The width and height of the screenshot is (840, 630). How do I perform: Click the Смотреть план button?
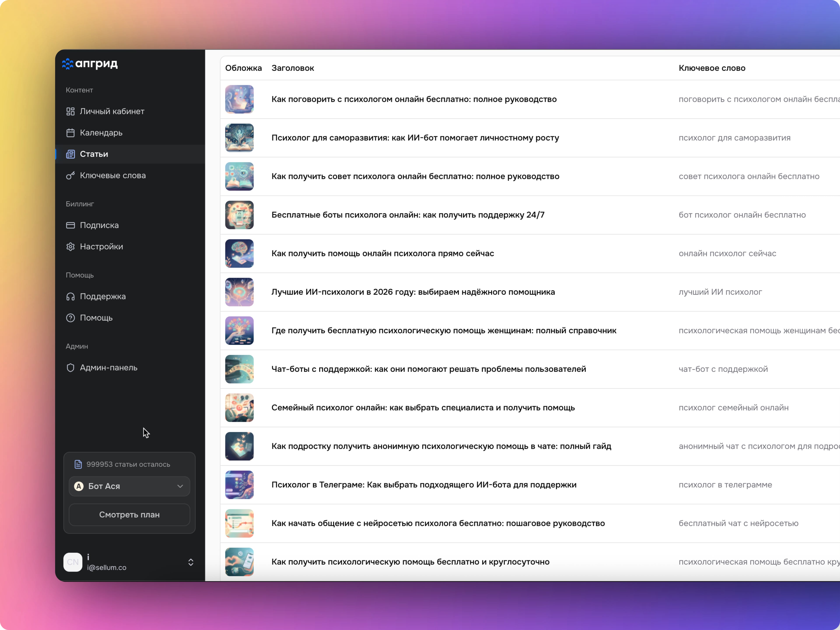[x=129, y=514]
